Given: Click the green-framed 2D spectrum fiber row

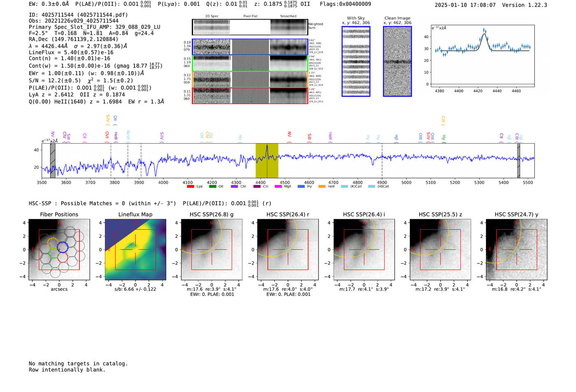Looking at the screenshot, I should (250, 63).
